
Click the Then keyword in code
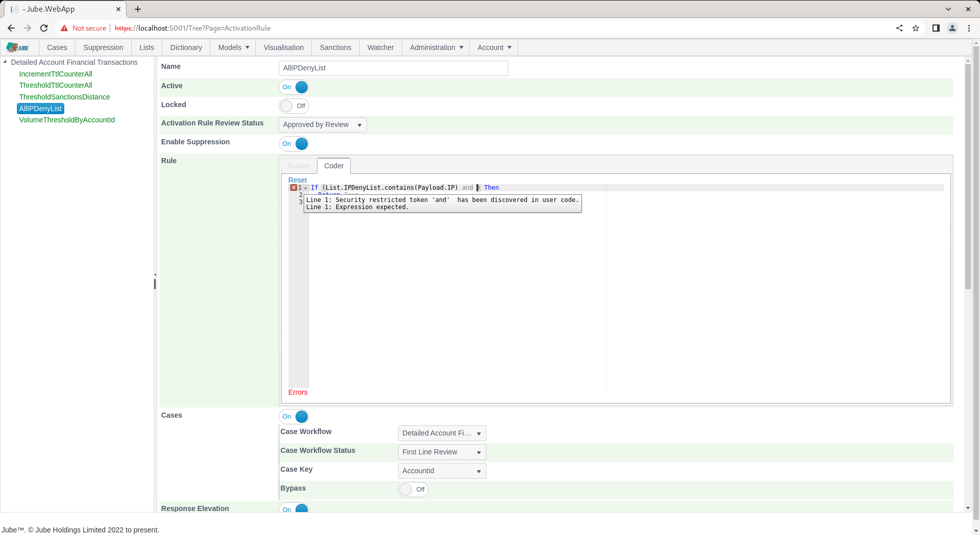(x=492, y=188)
